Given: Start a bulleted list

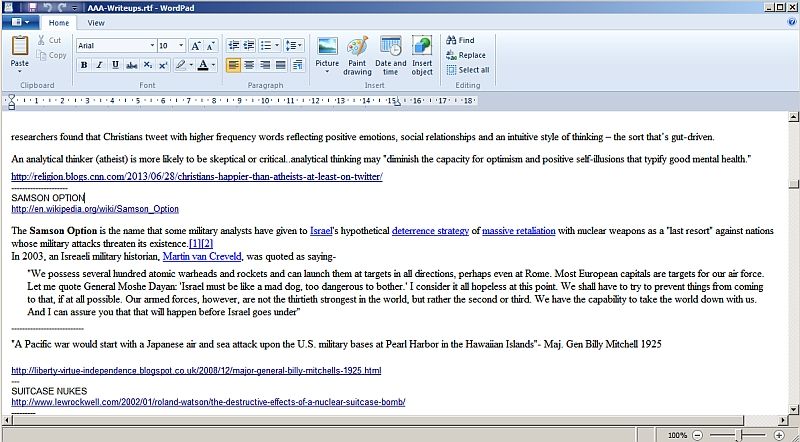Looking at the screenshot, I should 265,45.
